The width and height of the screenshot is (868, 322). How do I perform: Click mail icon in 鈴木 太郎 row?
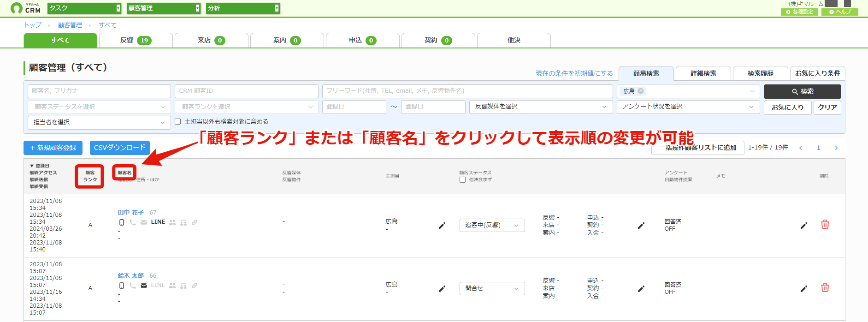pos(144,286)
